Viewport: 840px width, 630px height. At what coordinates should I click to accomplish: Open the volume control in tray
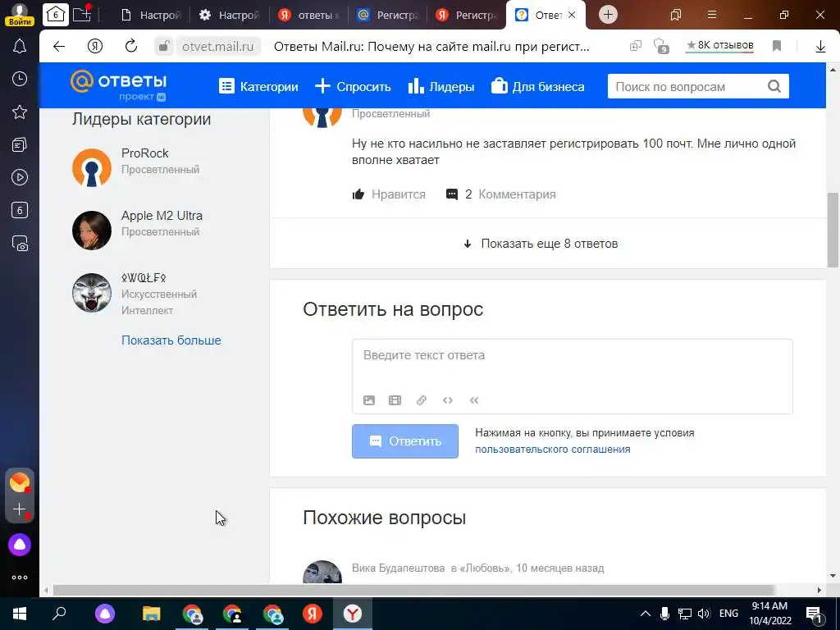[x=703, y=614]
